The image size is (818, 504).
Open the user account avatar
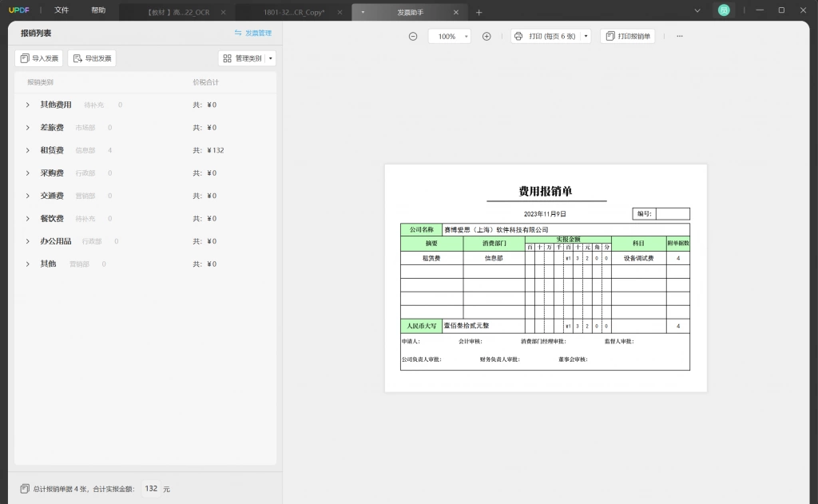[x=724, y=10]
